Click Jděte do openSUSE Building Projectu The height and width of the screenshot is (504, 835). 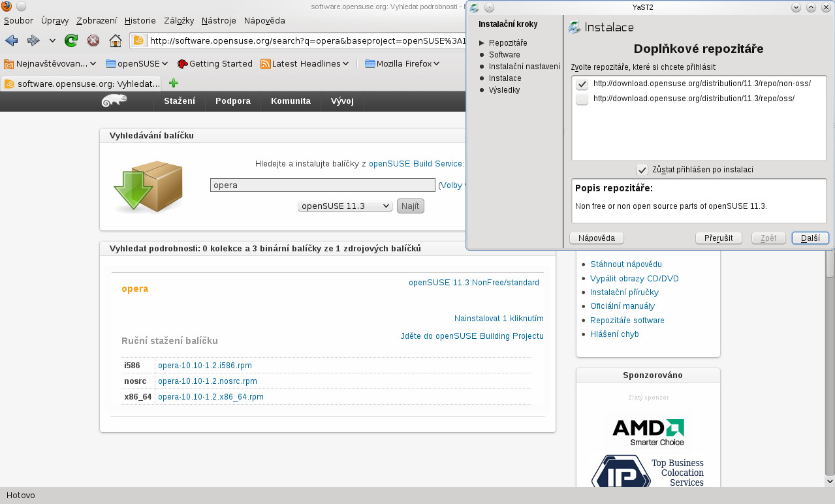[x=472, y=336]
